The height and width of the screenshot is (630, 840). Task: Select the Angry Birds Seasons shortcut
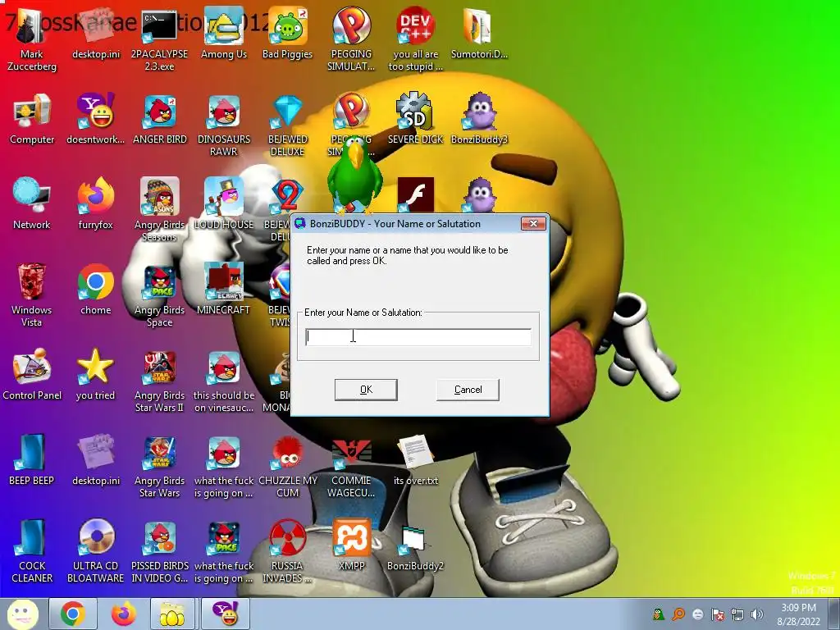[x=160, y=209]
